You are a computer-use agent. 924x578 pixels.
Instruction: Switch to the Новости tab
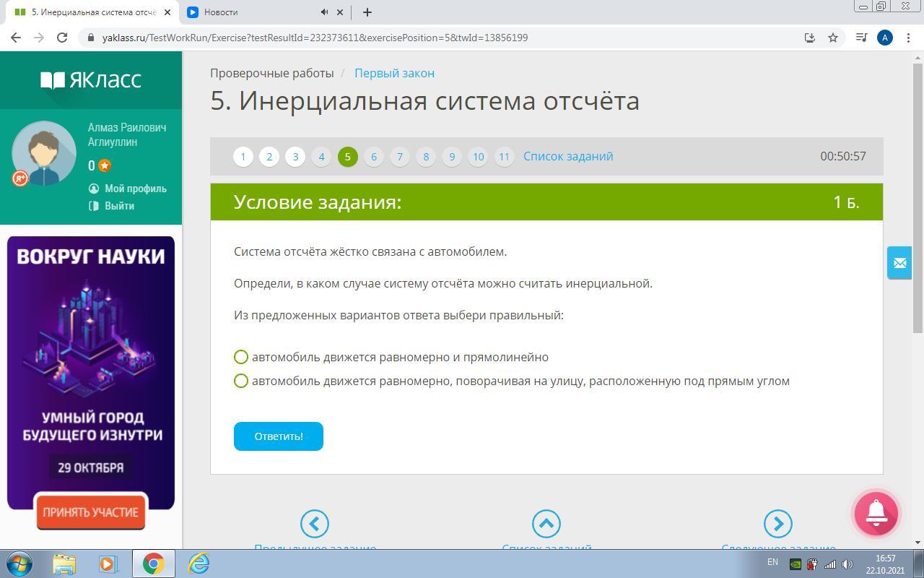tap(253, 12)
